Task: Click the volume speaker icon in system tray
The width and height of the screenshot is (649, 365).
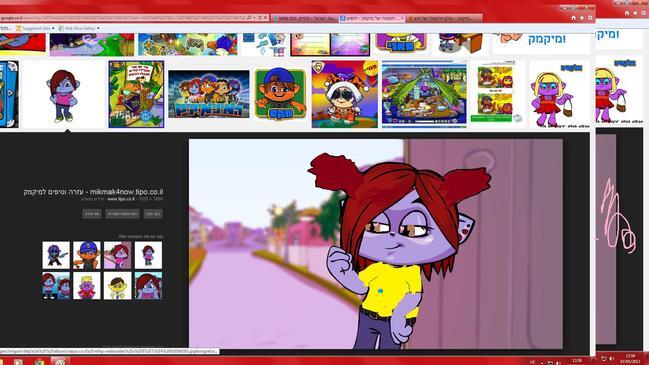Action: tap(558, 363)
